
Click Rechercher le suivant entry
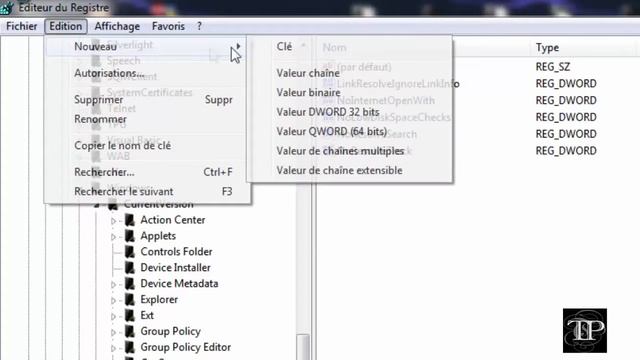pyautogui.click(x=124, y=191)
